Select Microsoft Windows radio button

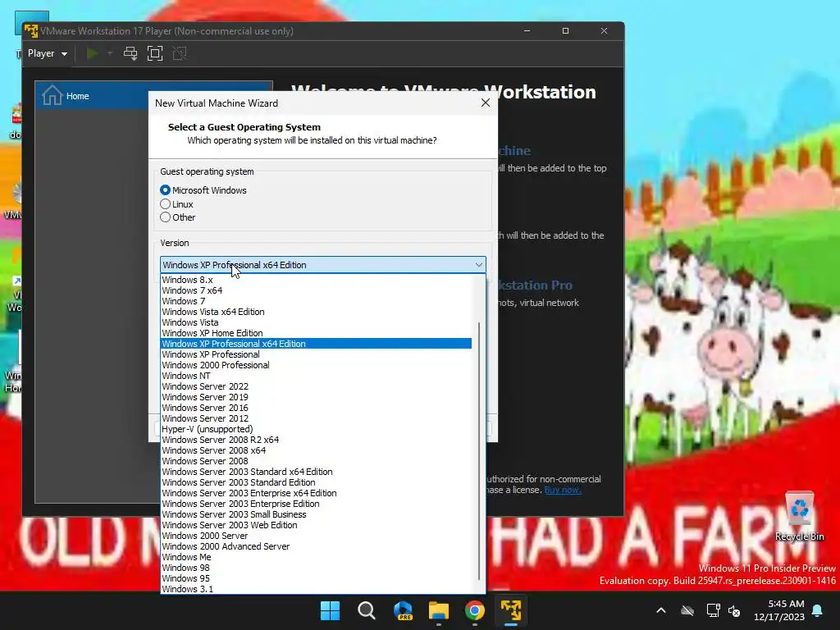[x=203, y=190]
